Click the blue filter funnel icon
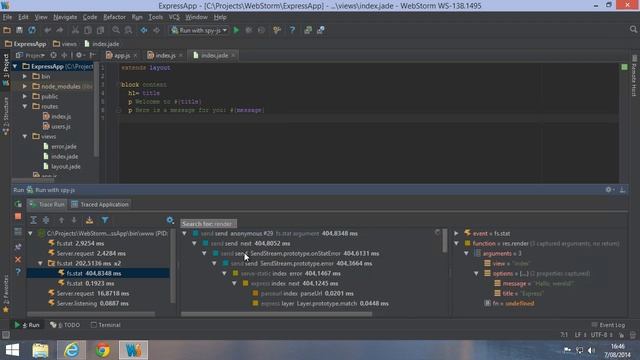The width and height of the screenshot is (640, 360). [x=105, y=220]
